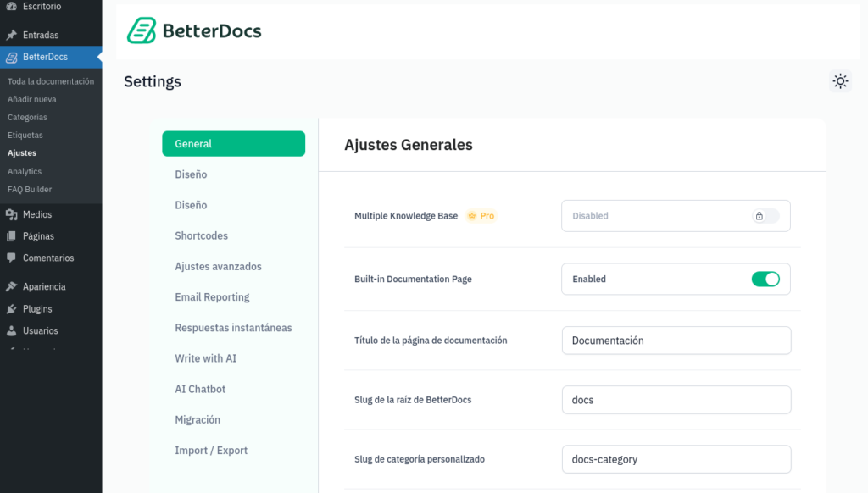Click the Disabled Multiple Knowledge Base box
Image resolution: width=868 pixels, height=493 pixels.
676,216
